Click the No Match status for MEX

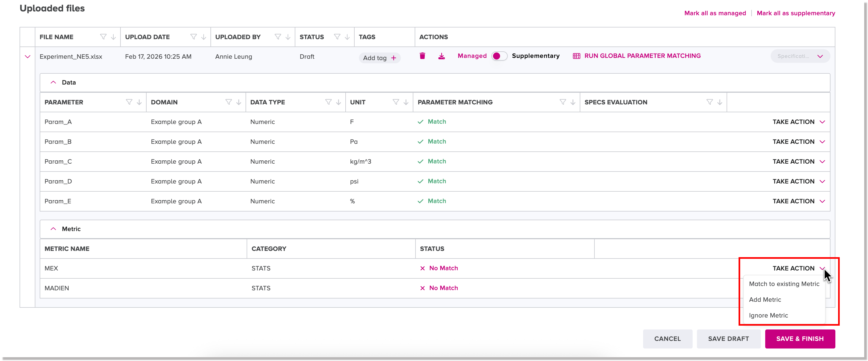pyautogui.click(x=439, y=268)
